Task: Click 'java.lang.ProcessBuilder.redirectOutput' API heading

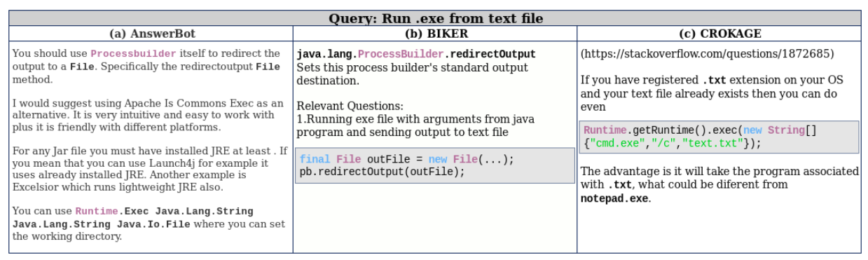Action: (x=416, y=54)
